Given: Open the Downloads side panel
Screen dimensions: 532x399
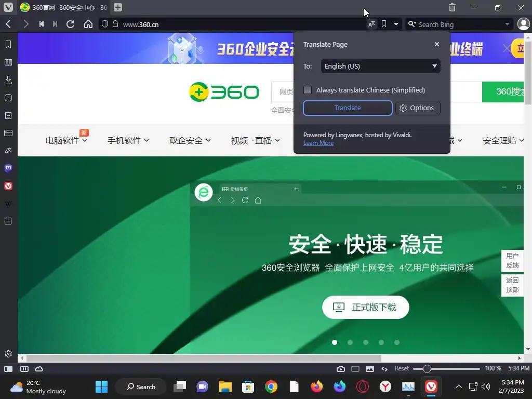Looking at the screenshot, I should [x=8, y=80].
